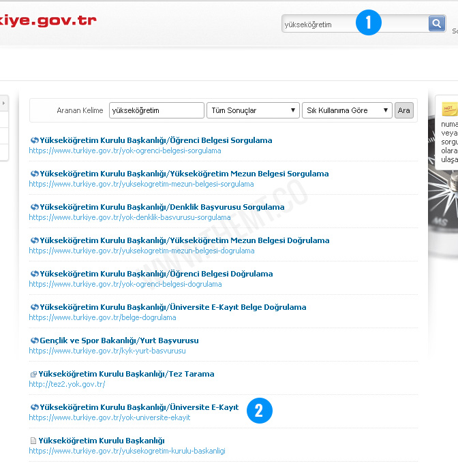Open the Sık Kullanıma Göre sort dropdown

click(347, 110)
